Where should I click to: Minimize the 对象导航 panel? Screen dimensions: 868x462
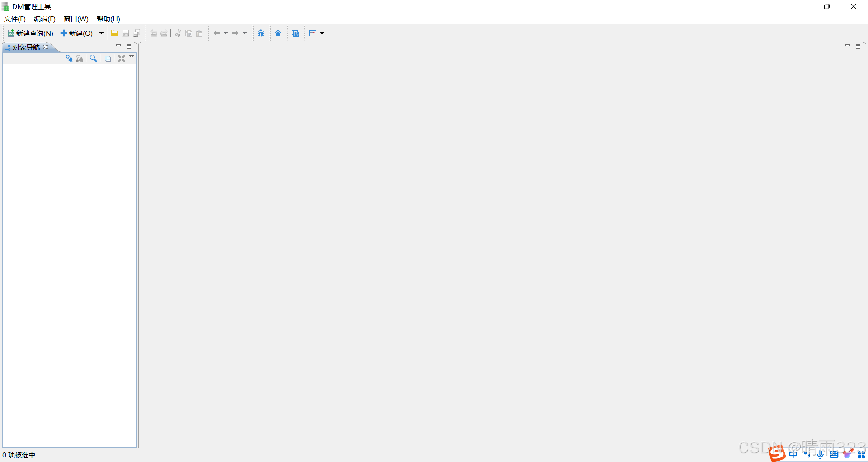(x=118, y=46)
